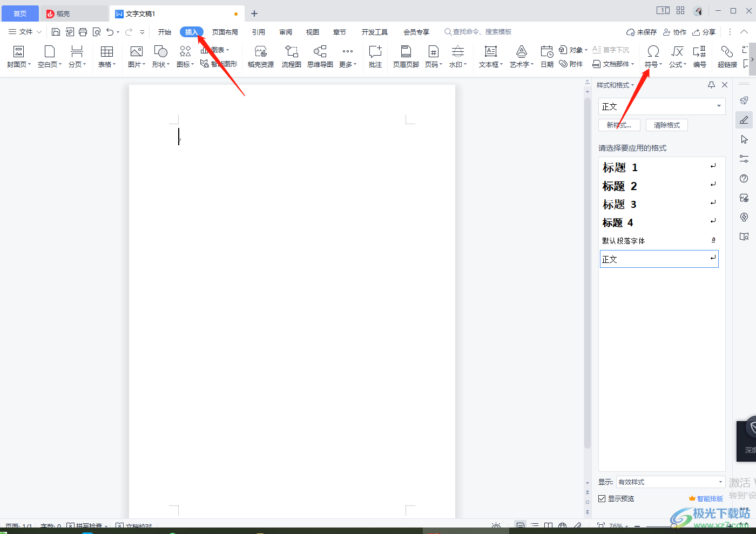The width and height of the screenshot is (756, 534).
Task: Insert an attachment (附件)
Action: (571, 64)
